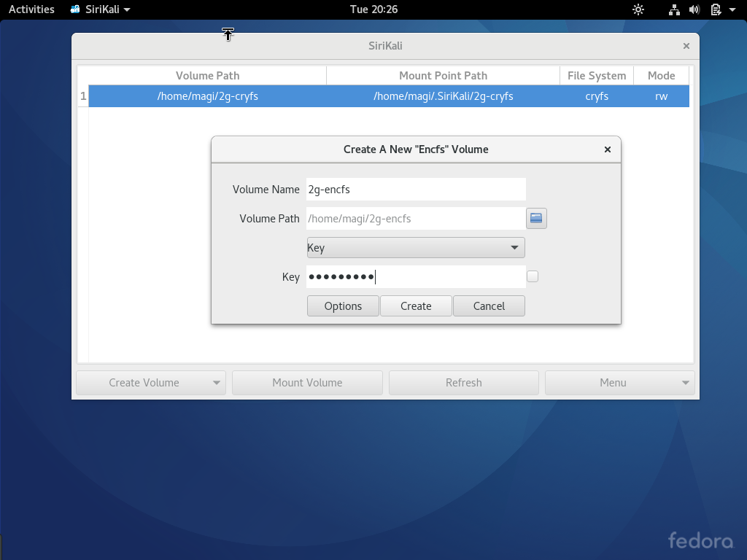Viewport: 747px width, 560px height.
Task: Select mount point /home/magi/.SiriKali/2g-cryfs cell
Action: (443, 96)
